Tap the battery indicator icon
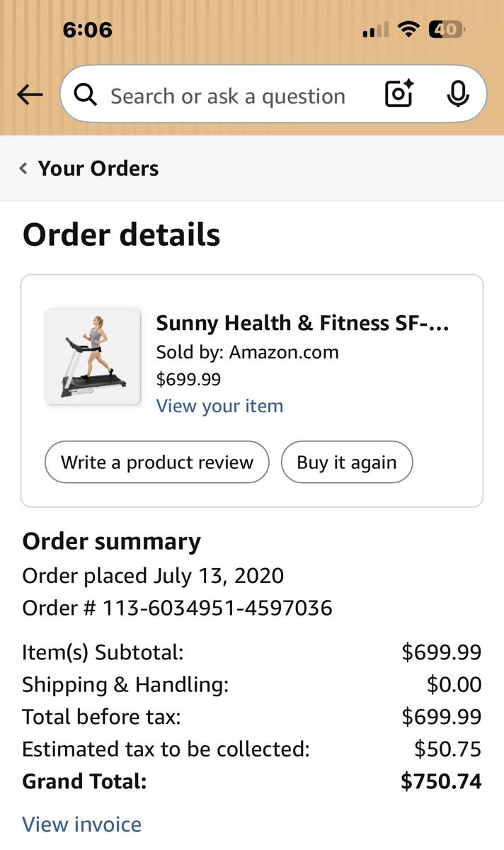The width and height of the screenshot is (504, 850). 446,29
